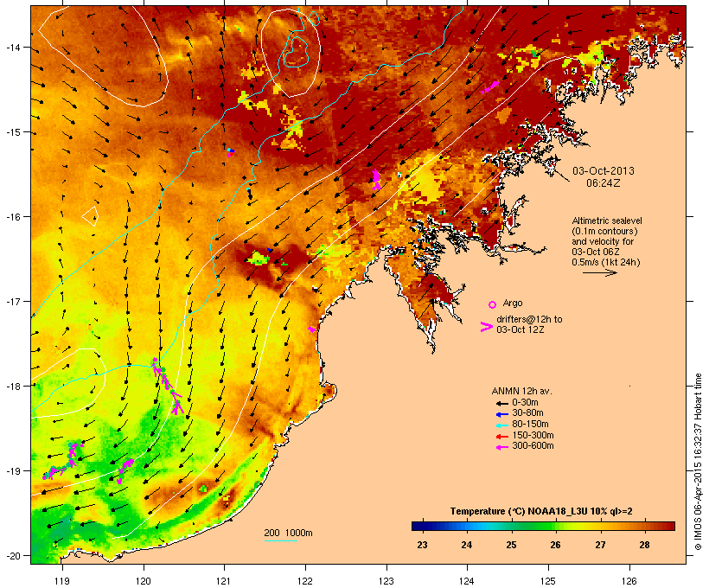
Task: Click the longitude axis label 121
Action: tap(224, 581)
